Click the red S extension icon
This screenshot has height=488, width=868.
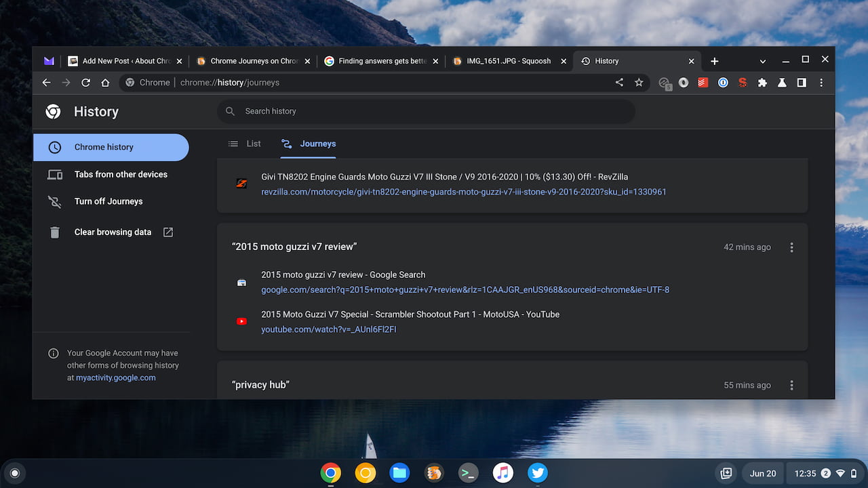(743, 83)
